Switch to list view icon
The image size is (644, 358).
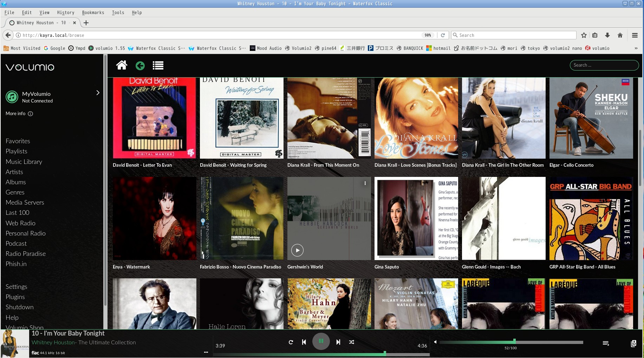tap(158, 66)
